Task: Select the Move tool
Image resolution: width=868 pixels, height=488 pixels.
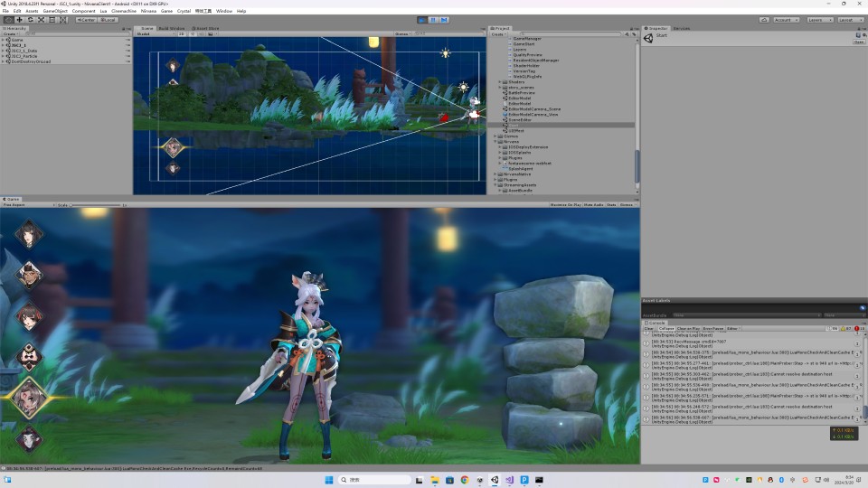Action: 19,19
